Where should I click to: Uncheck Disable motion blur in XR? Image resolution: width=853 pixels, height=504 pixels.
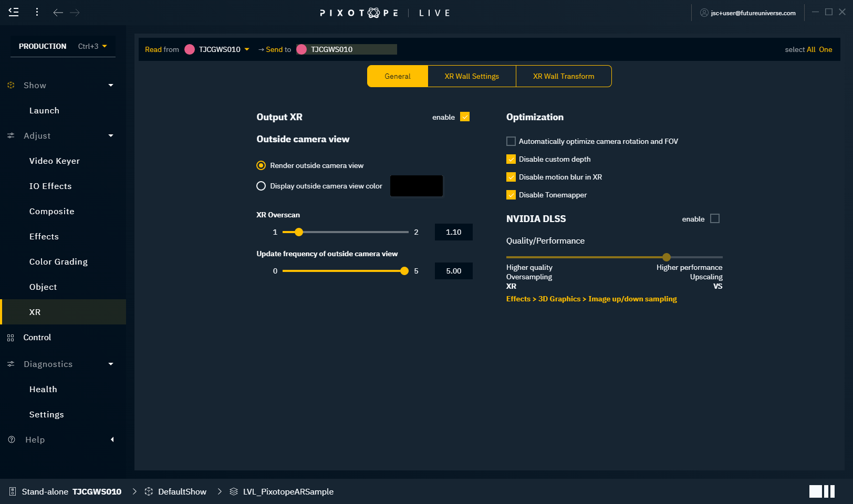click(x=511, y=177)
